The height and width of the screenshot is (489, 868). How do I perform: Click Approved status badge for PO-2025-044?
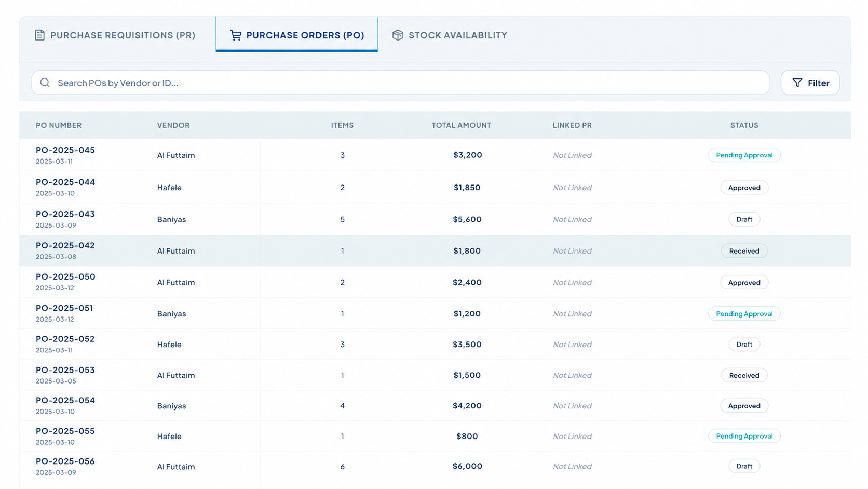click(x=744, y=188)
